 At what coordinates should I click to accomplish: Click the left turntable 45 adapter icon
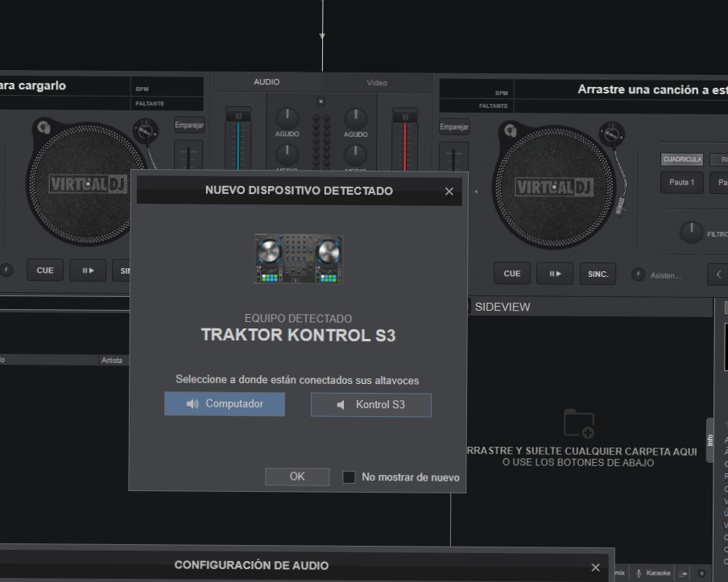tap(43, 127)
